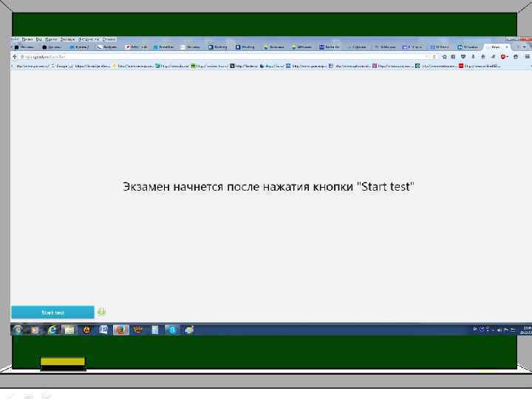Select the active rightmost browser tab
532x399 pixels.
pyautogui.click(x=496, y=47)
